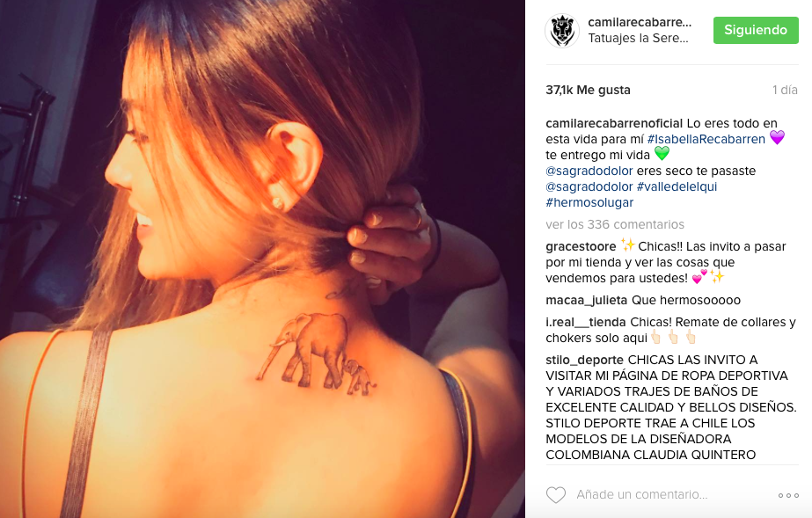This screenshot has width=812, height=518.
Task: Click the 1 día post timestamp
Action: [x=785, y=90]
